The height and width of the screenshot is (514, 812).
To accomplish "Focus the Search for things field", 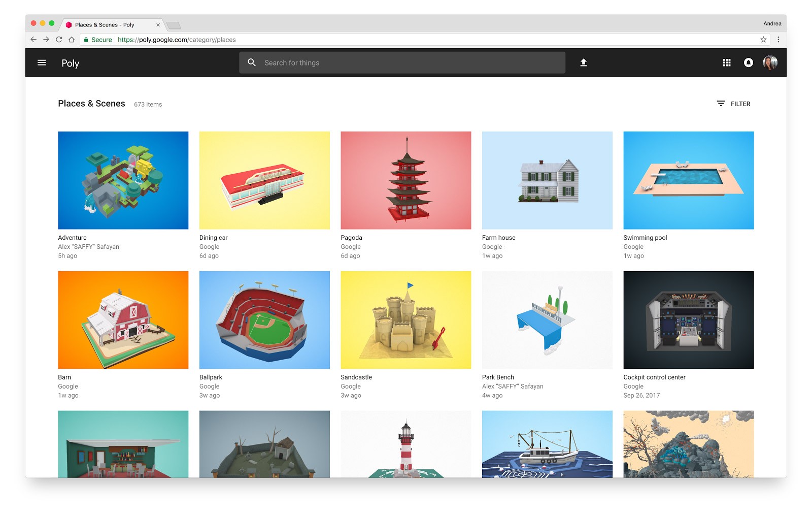I will [402, 62].
